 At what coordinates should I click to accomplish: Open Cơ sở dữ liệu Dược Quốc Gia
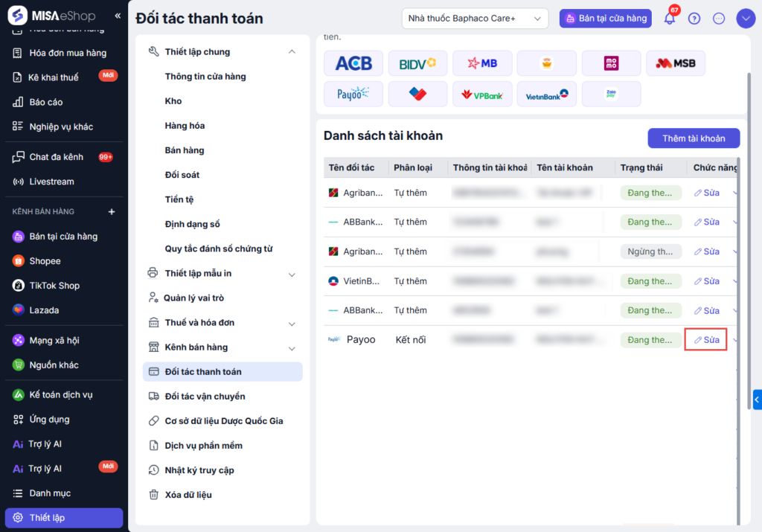tap(223, 420)
